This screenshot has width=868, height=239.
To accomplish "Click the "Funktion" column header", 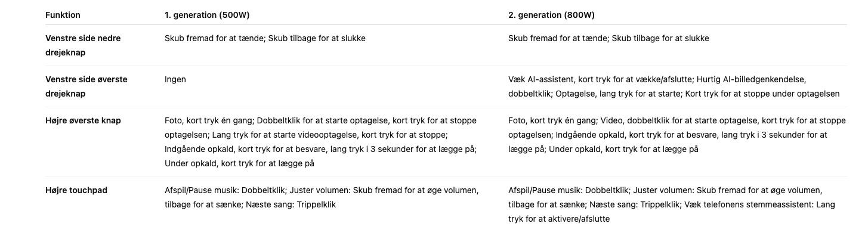I will click(x=63, y=15).
